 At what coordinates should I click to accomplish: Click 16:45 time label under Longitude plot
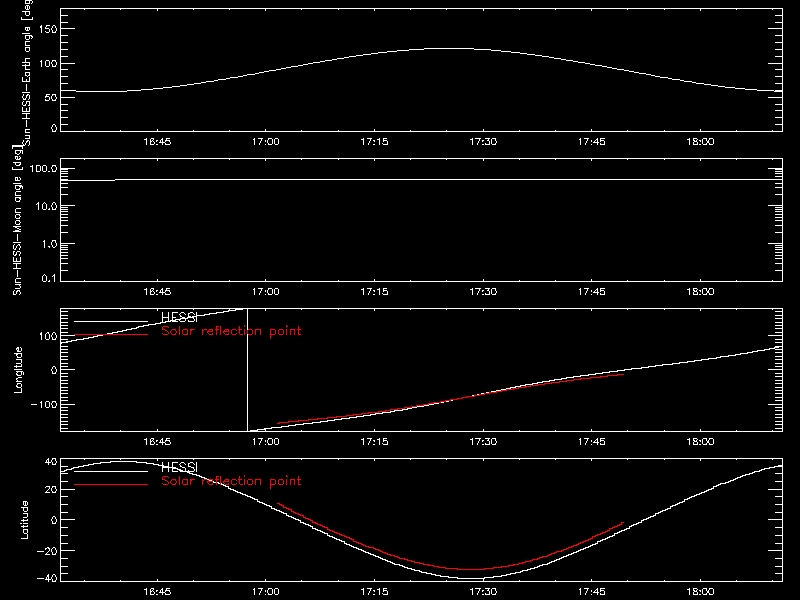[157, 441]
